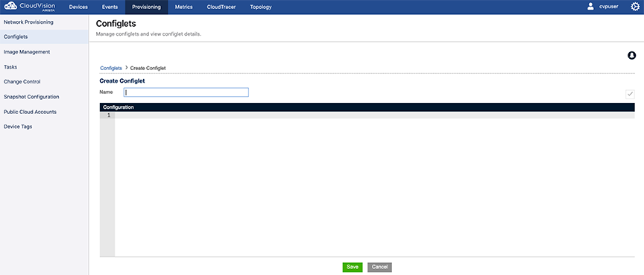The height and width of the screenshot is (275, 644).
Task: Open the Metrics tab
Action: click(183, 7)
